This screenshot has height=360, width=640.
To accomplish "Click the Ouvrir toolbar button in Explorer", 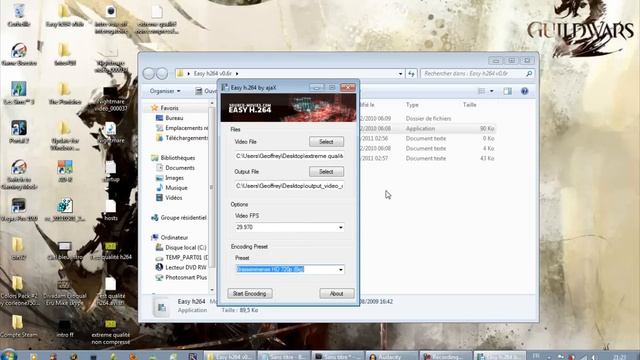I will 205,91.
